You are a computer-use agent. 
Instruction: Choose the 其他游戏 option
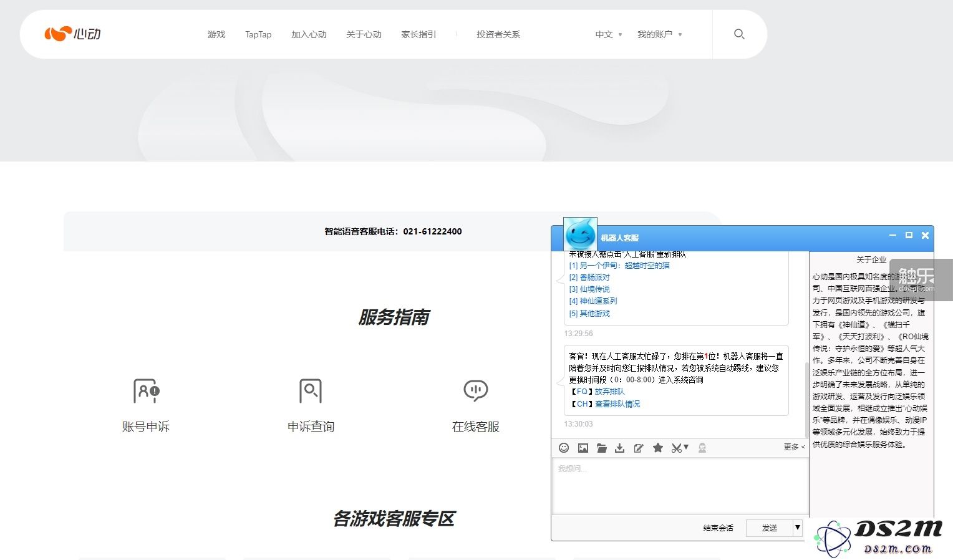point(589,313)
